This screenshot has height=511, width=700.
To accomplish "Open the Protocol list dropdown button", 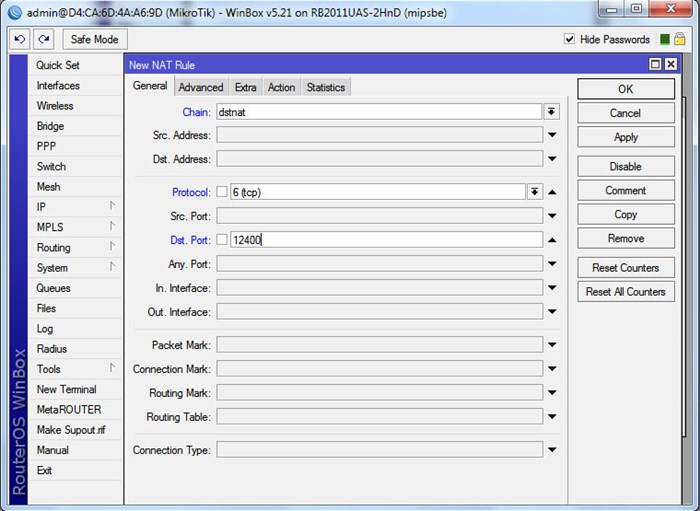I will pyautogui.click(x=534, y=192).
